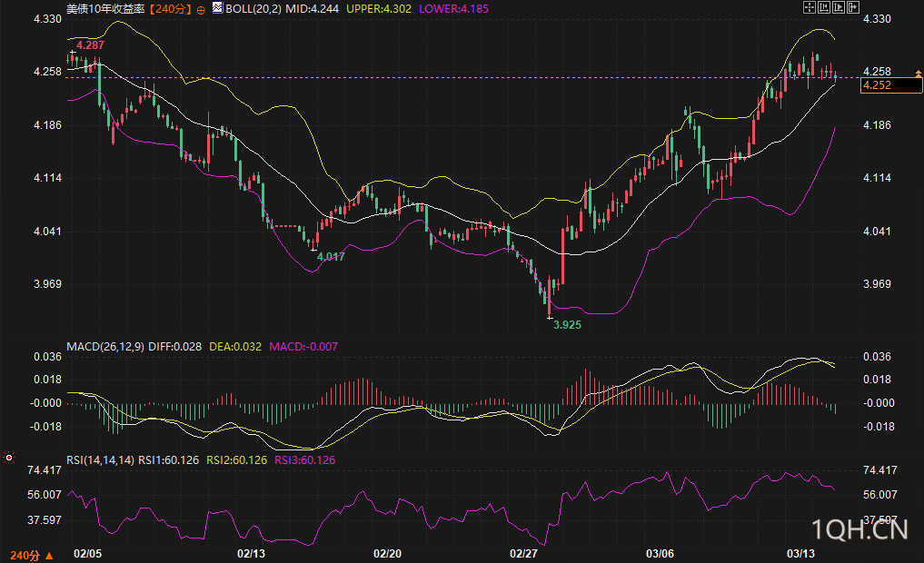Click the 3.925 low price marker

click(x=567, y=323)
